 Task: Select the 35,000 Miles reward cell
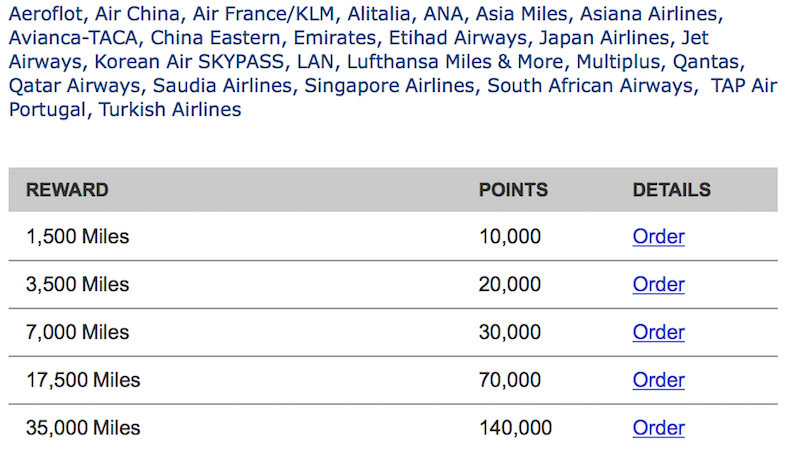click(x=83, y=428)
